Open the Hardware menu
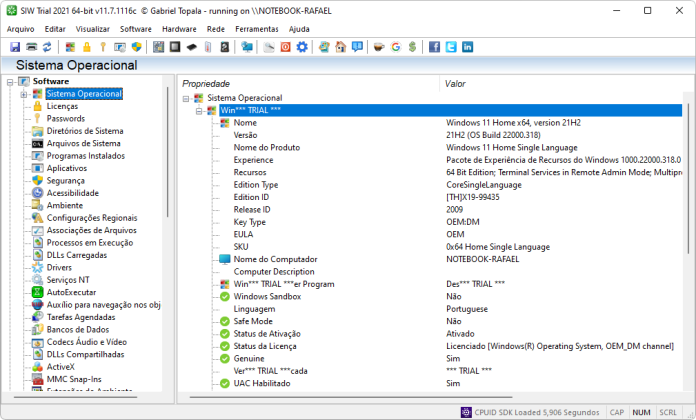Image resolution: width=696 pixels, height=420 pixels. click(179, 29)
